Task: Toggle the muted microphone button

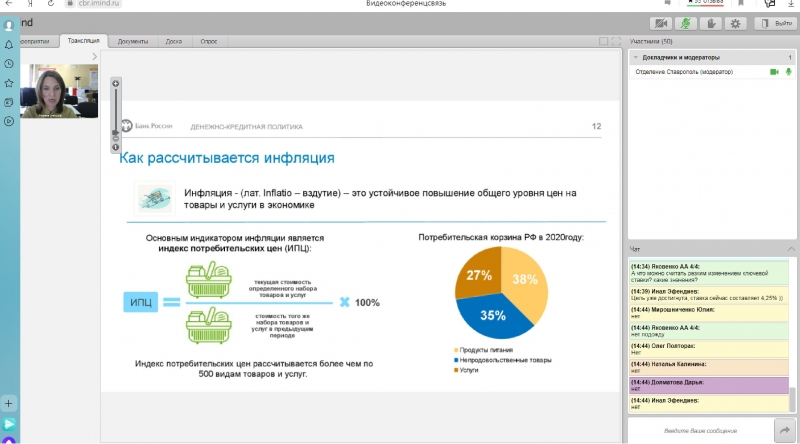Action: tap(686, 23)
